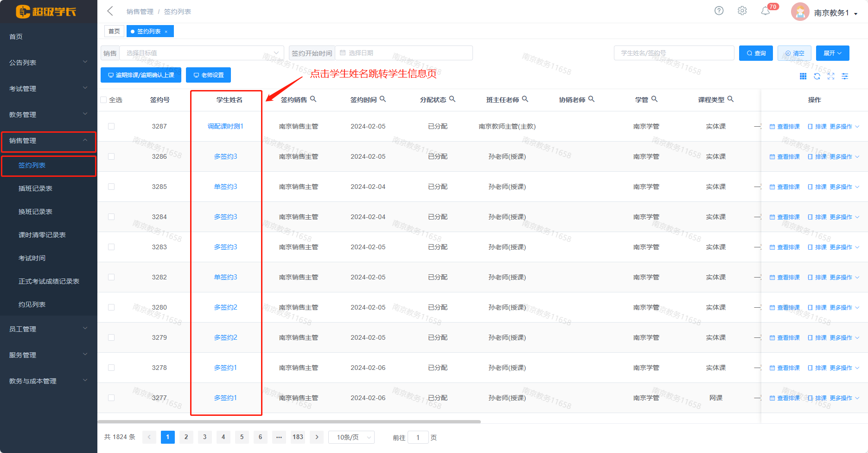Screen dimensions: 868x453
Task: Click the 查询 search button
Action: pyautogui.click(x=756, y=53)
